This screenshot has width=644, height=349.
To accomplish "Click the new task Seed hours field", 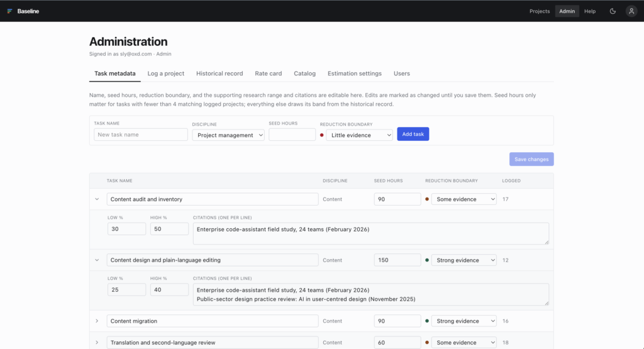I will point(292,135).
